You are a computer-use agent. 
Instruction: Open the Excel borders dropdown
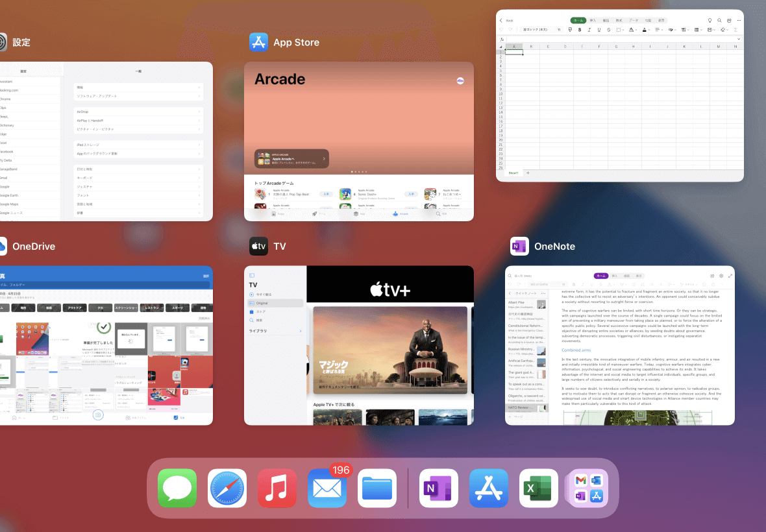(x=621, y=30)
